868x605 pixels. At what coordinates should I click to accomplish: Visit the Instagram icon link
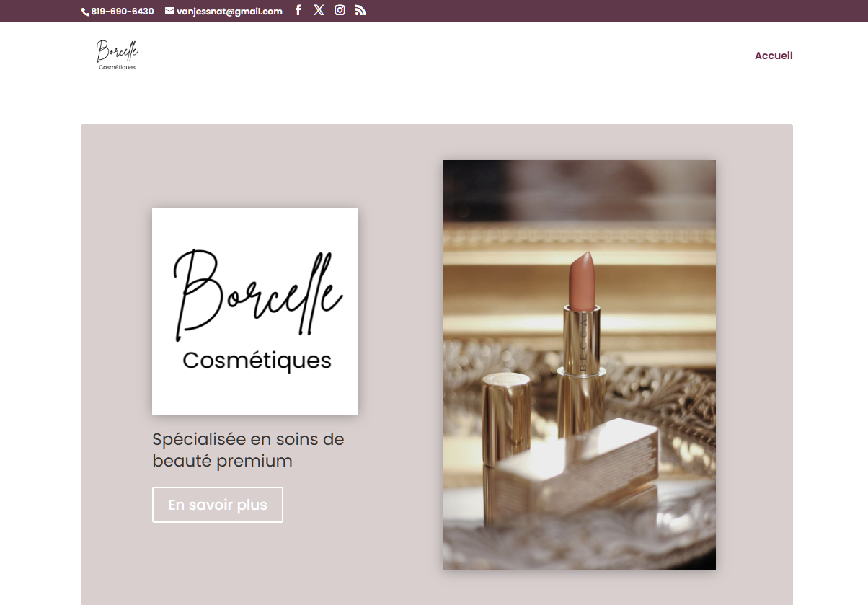point(340,11)
